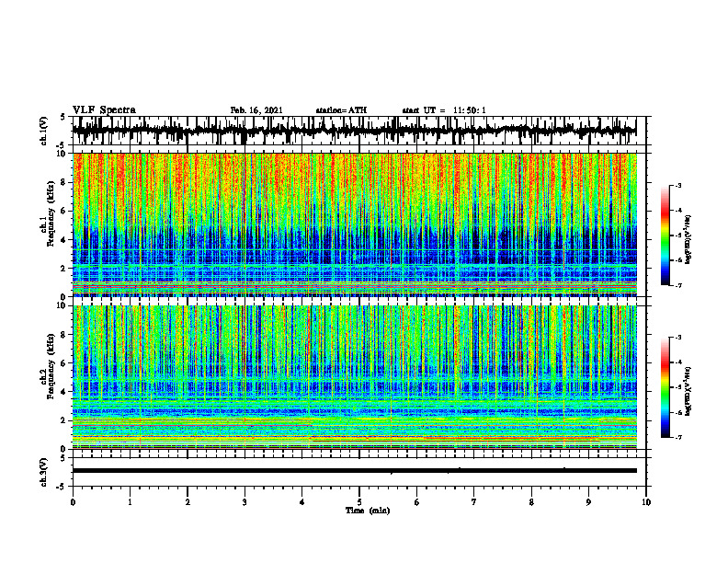Click the ch.1 spectrogram panel

point(355,224)
